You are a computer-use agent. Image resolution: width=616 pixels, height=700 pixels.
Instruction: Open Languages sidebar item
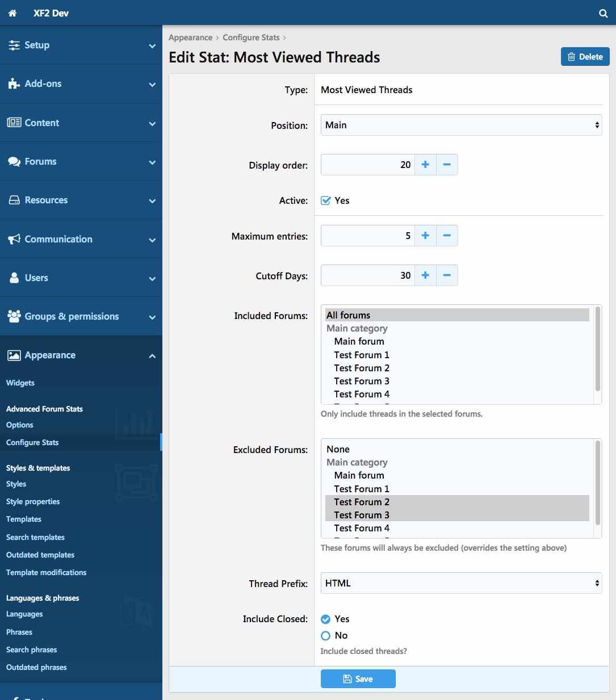tap(24, 614)
